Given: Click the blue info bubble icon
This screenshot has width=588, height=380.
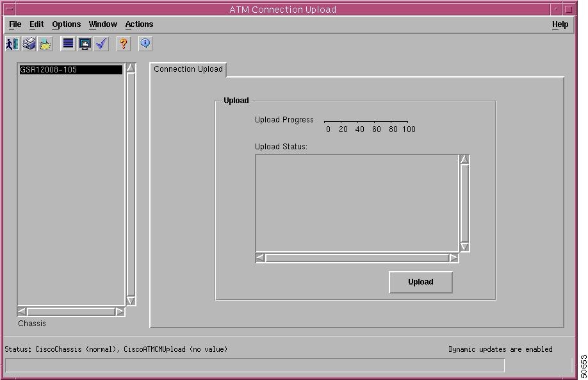Looking at the screenshot, I should (x=145, y=44).
